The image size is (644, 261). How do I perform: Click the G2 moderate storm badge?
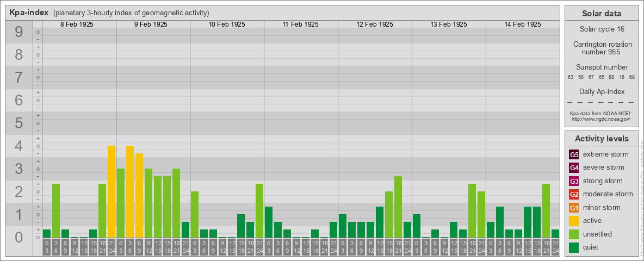(x=574, y=194)
